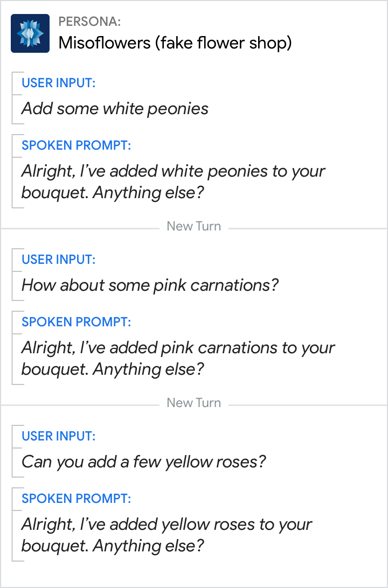Click SPOKEN PROMPT label above white peonies reply
The image size is (388, 588).
tap(76, 145)
